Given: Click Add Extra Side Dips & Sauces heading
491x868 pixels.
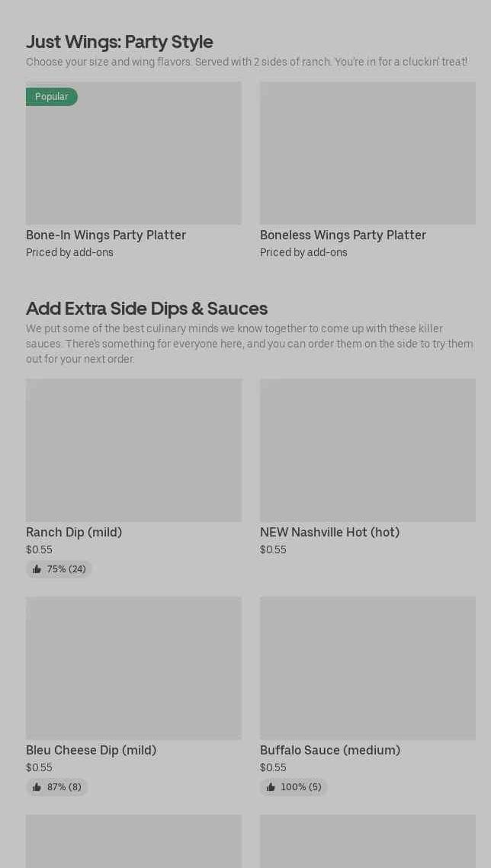Looking at the screenshot, I should pos(146,308).
